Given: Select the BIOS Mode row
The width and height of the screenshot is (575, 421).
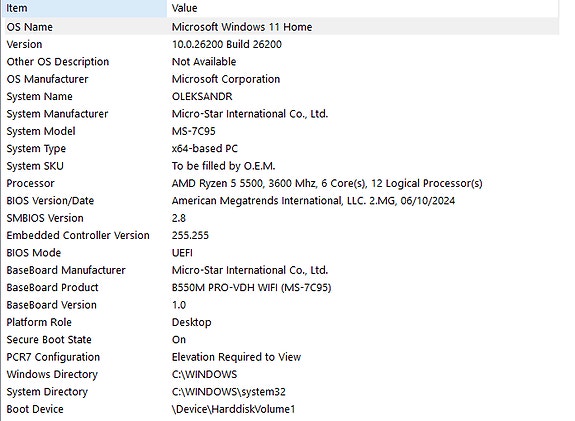Looking at the screenshot, I should 281,253.
